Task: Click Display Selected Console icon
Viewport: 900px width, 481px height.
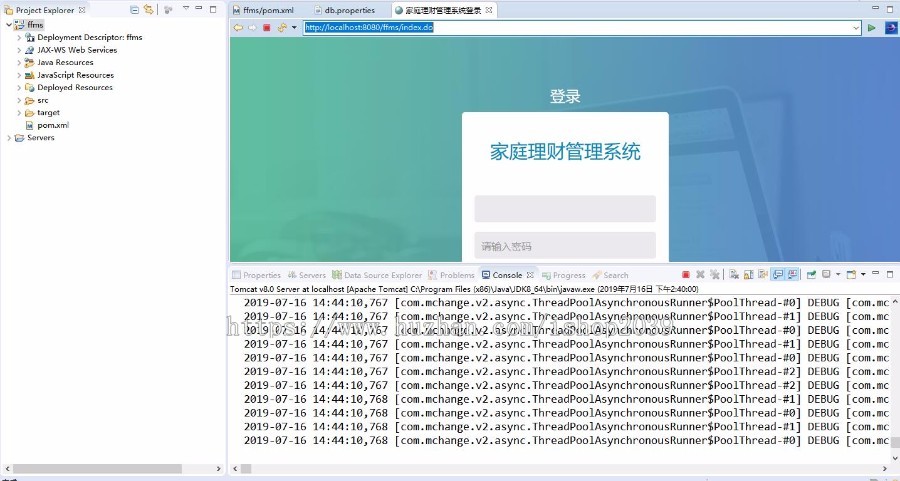Action: pyautogui.click(x=827, y=274)
